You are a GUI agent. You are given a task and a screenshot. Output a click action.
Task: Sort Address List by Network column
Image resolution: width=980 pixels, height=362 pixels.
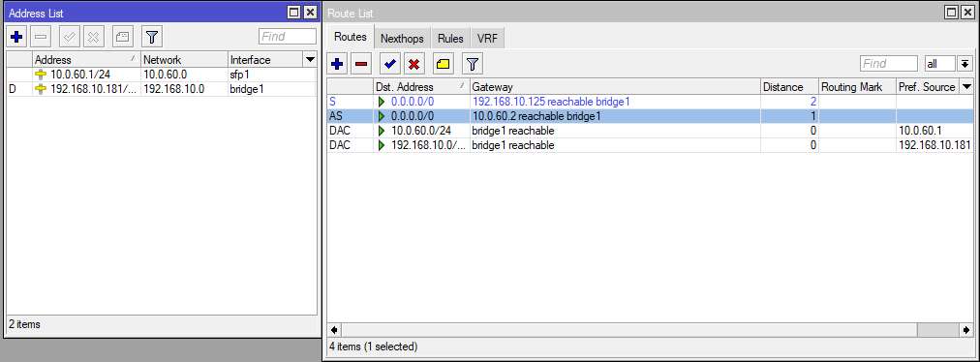[184, 60]
